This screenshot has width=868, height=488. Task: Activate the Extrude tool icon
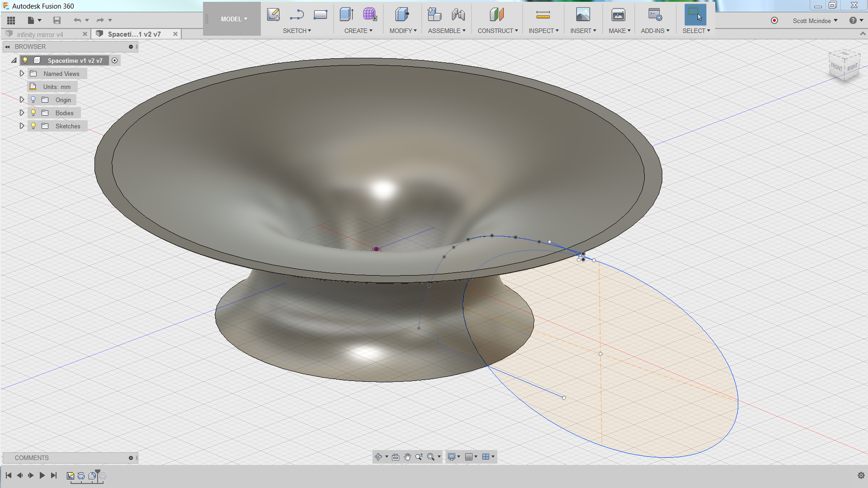coord(346,14)
